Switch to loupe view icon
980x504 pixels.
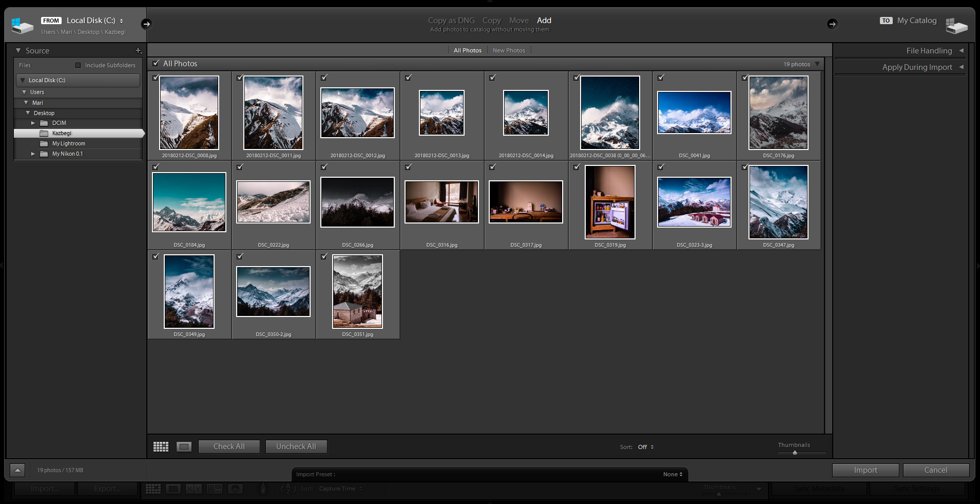[184, 446]
